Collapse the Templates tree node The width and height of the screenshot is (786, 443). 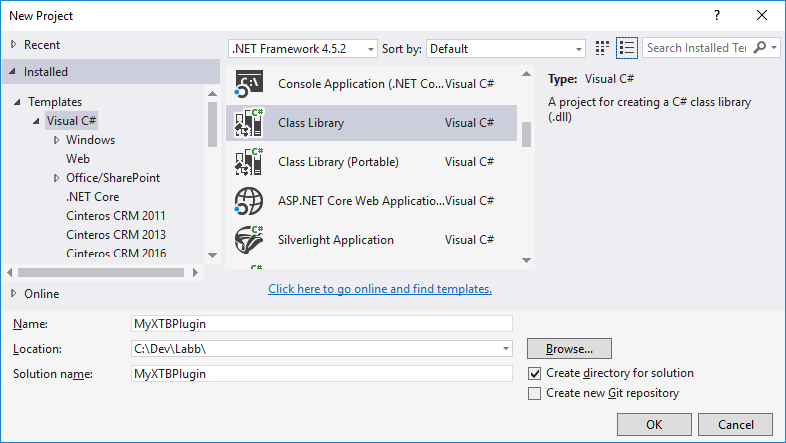tap(18, 102)
